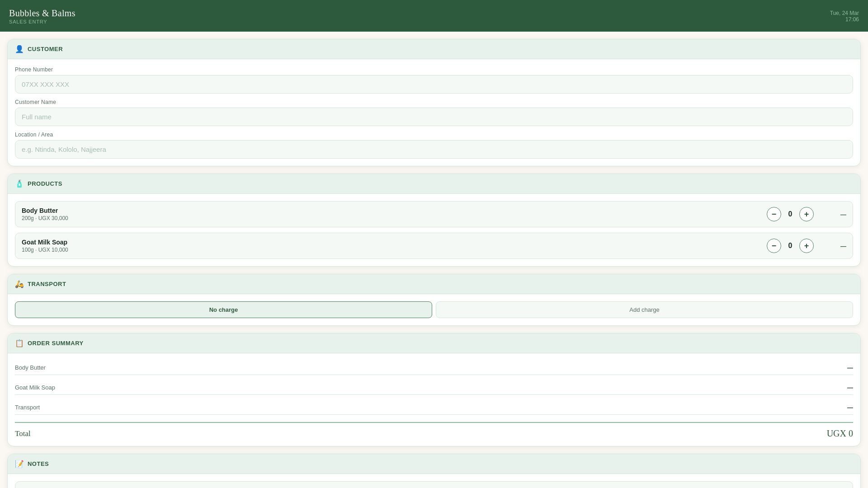The image size is (868, 488).
Task: Click the PRODUCTS section heading
Action: click(x=45, y=184)
